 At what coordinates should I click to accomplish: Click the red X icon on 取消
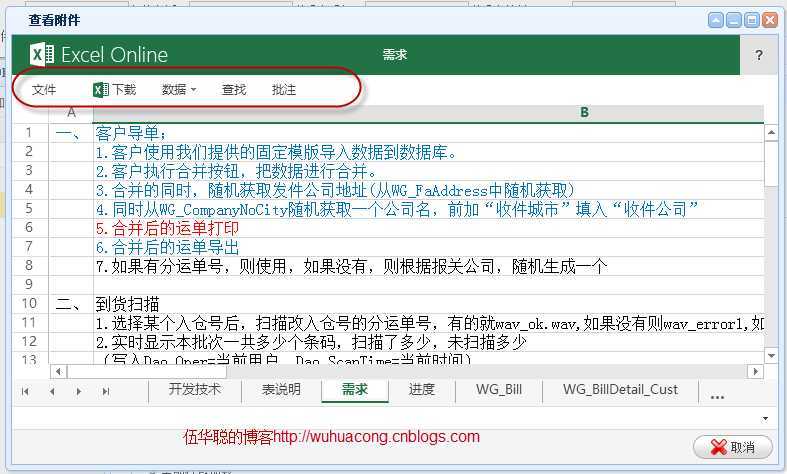pos(719,447)
